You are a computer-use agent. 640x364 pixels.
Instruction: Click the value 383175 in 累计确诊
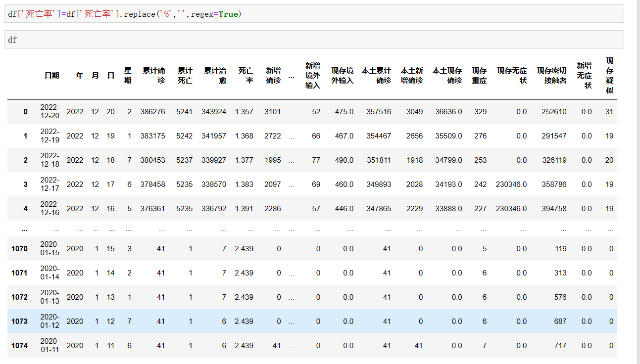pyautogui.click(x=153, y=136)
